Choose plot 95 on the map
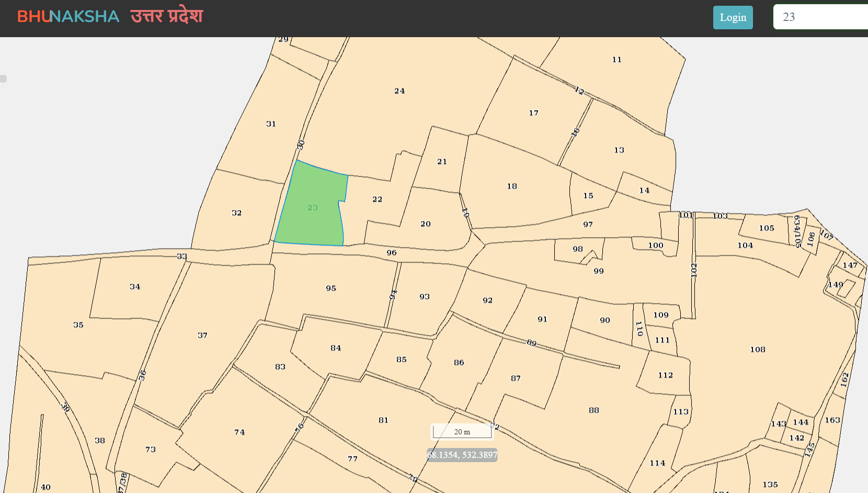The height and width of the screenshot is (493, 868). [x=331, y=288]
